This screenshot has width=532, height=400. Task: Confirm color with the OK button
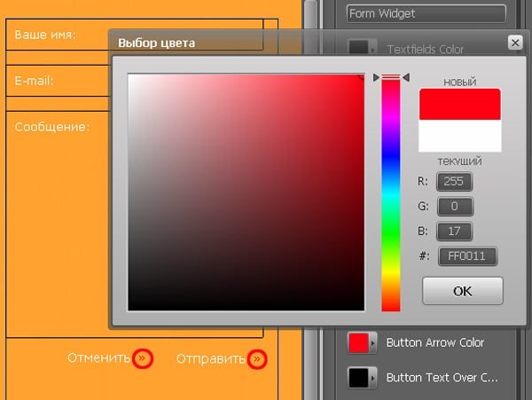point(462,290)
